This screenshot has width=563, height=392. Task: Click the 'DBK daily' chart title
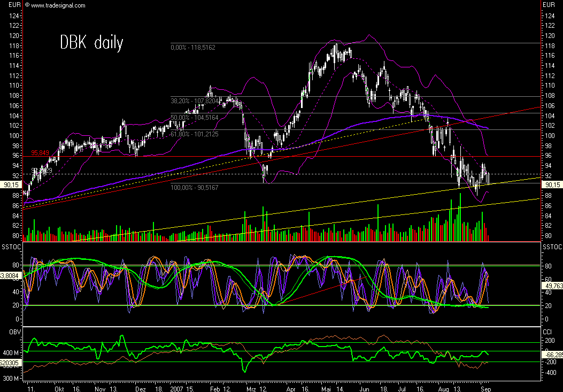(x=91, y=42)
